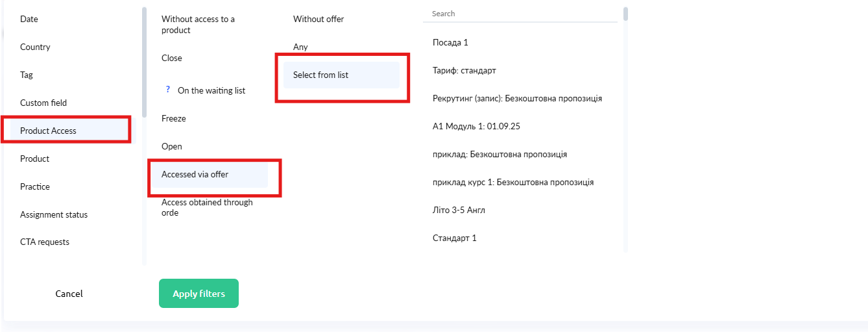The width and height of the screenshot is (868, 332).
Task: Click the question mark help icon
Action: (x=167, y=90)
